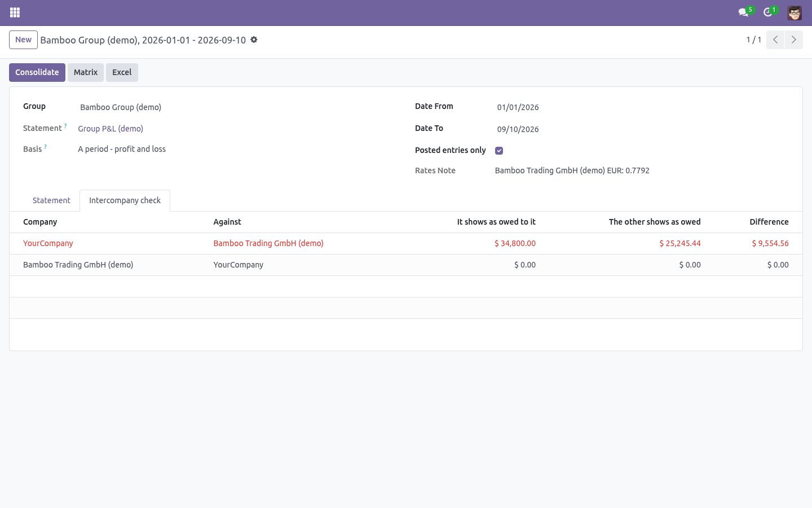
Task: Show the Basis field help tooltip icon
Action: [x=45, y=147]
